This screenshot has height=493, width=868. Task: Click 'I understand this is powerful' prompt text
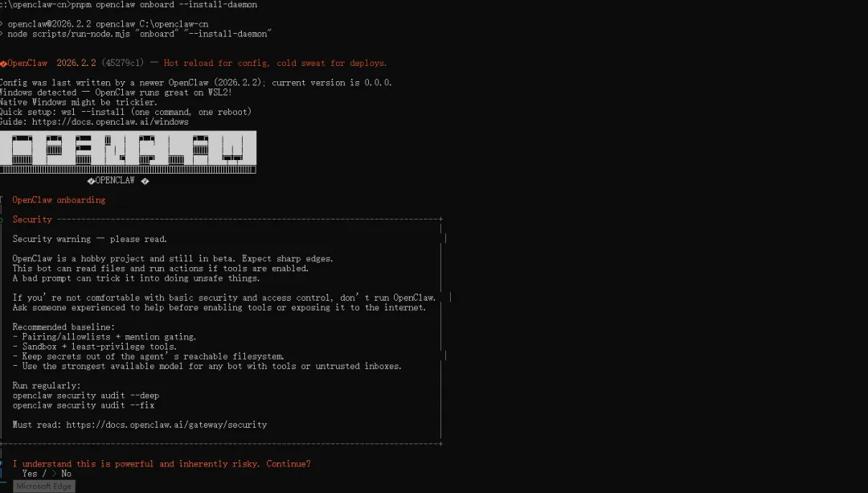coord(162,464)
